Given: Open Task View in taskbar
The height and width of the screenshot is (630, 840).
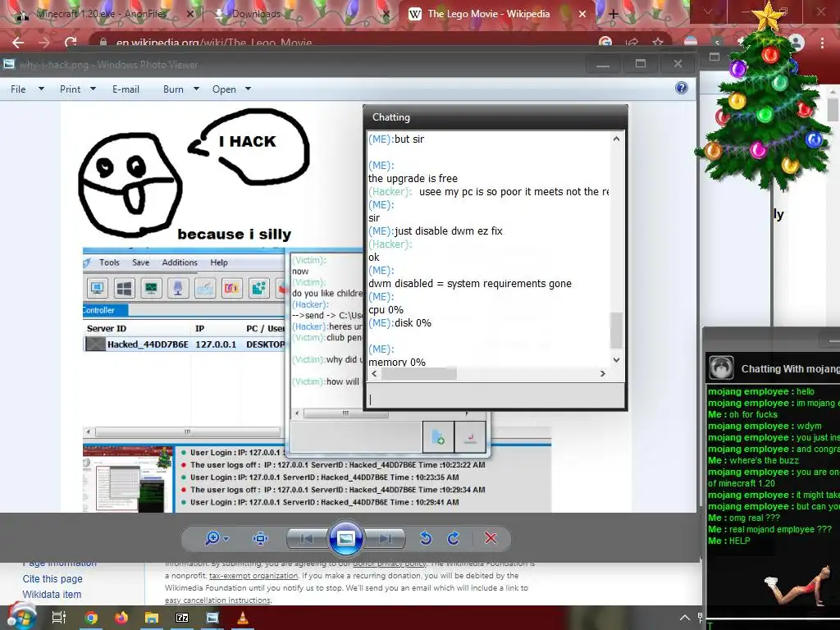Looking at the screenshot, I should (59, 618).
